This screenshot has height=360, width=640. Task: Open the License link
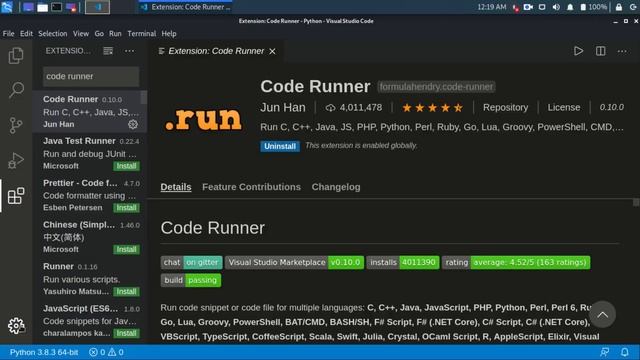(564, 107)
